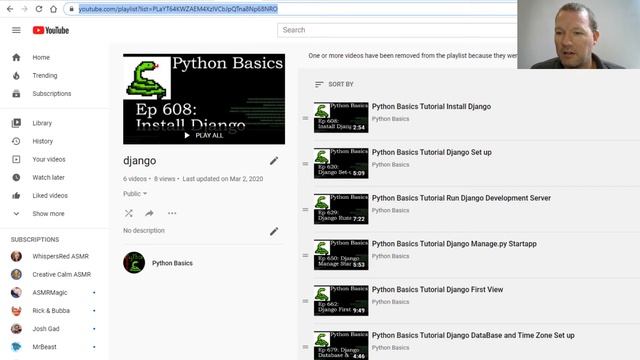Open the Run Django Development Server video
Screen dimensions: 640x360
tap(461, 198)
